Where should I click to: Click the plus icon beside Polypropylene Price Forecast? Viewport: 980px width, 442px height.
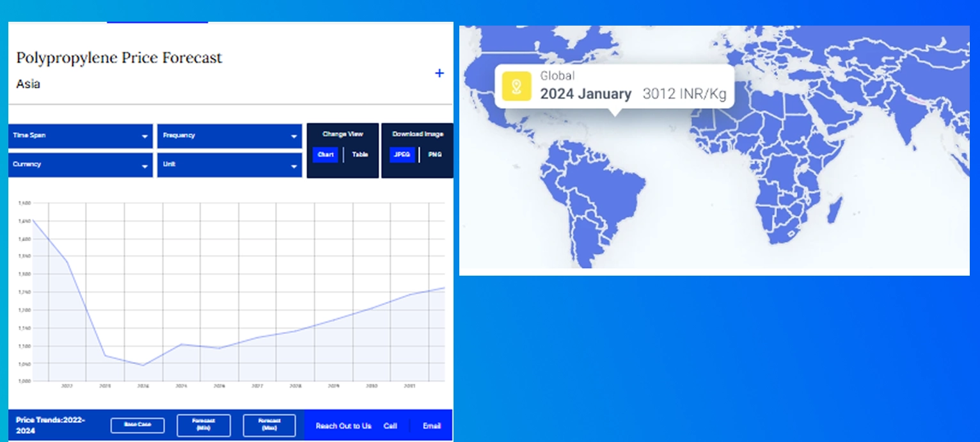[x=439, y=74]
